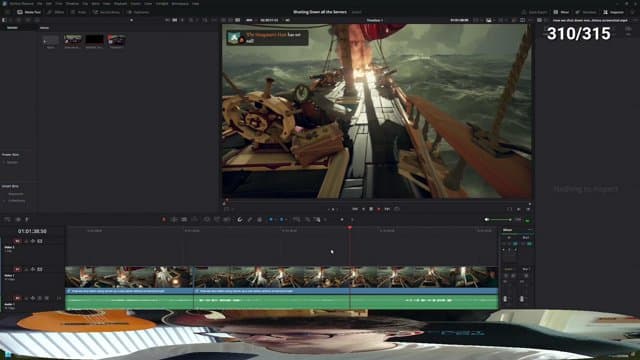Click the Custom Zoom icon

(317, 220)
